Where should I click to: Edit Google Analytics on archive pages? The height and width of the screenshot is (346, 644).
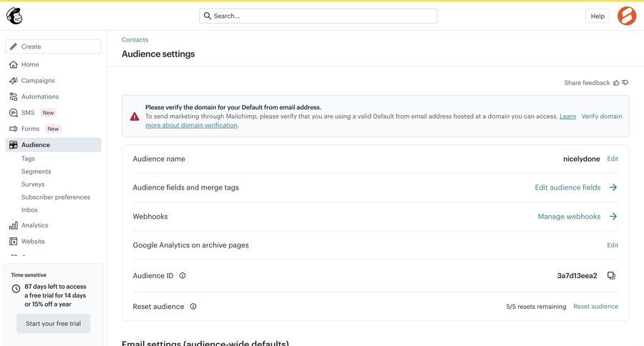click(613, 245)
